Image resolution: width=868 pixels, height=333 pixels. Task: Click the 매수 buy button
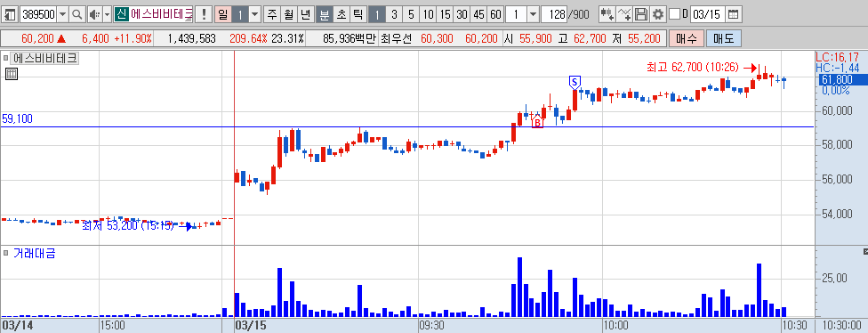[x=687, y=39]
